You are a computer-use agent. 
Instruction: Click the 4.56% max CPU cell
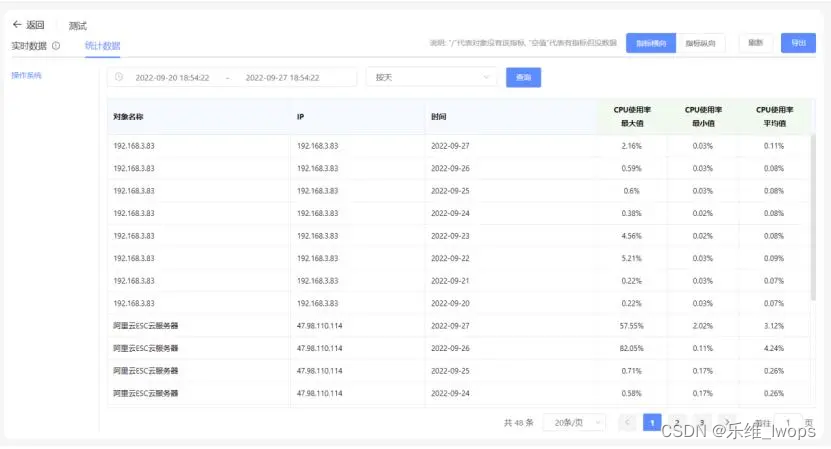(x=632, y=236)
